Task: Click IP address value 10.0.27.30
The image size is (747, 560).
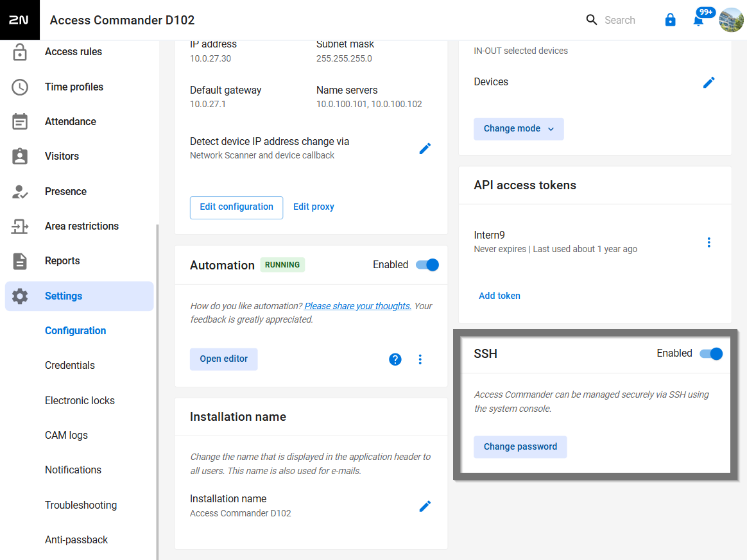Action: (x=210, y=58)
